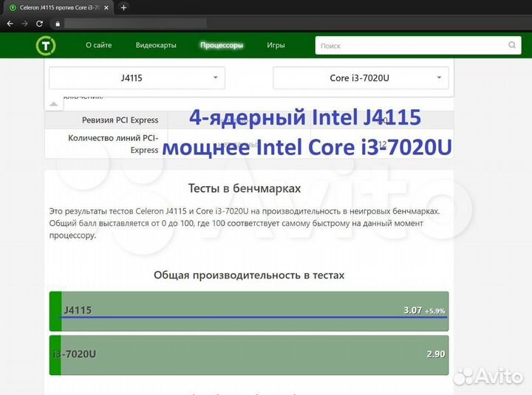Click the scroll-up triangle button

coord(54,104)
